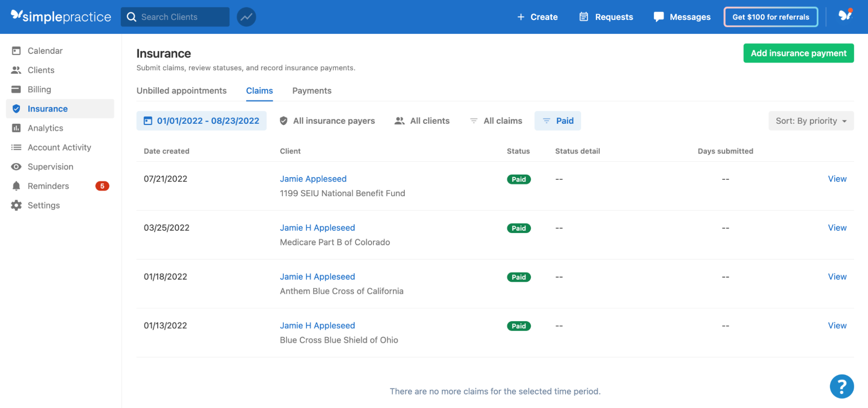Open the butterfly profile icon

(x=845, y=16)
